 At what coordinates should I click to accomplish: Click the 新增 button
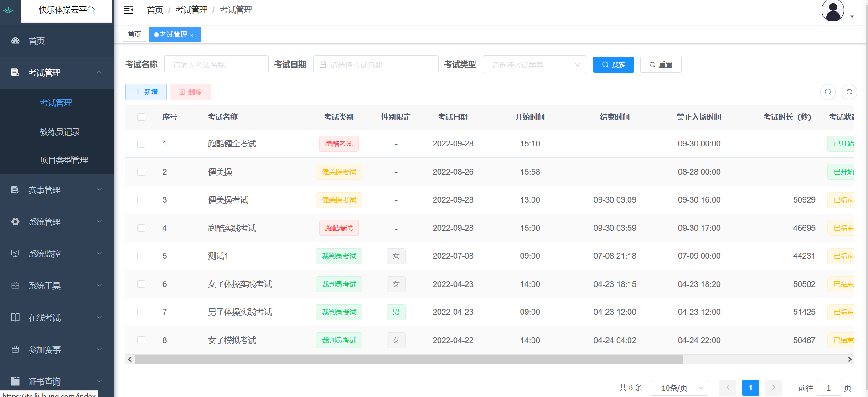click(146, 92)
